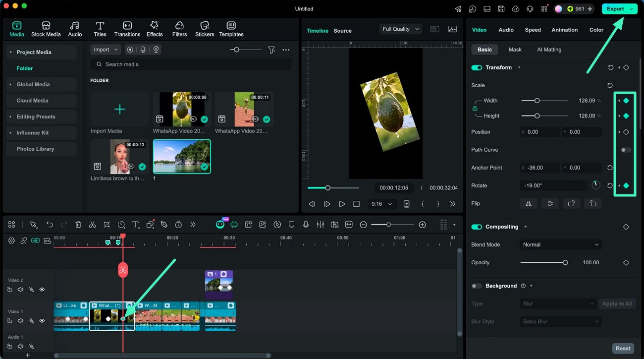Open the Animation tab in the properties panel
This screenshot has width=644, height=359.
click(564, 30)
